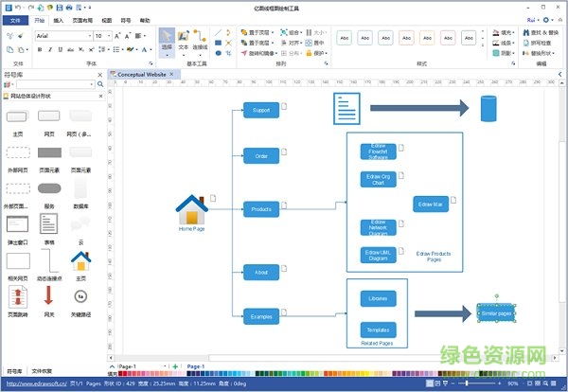Viewport: 568px width, 392px height.
Task: Close the Conceptual Website document tab
Action: pos(171,74)
